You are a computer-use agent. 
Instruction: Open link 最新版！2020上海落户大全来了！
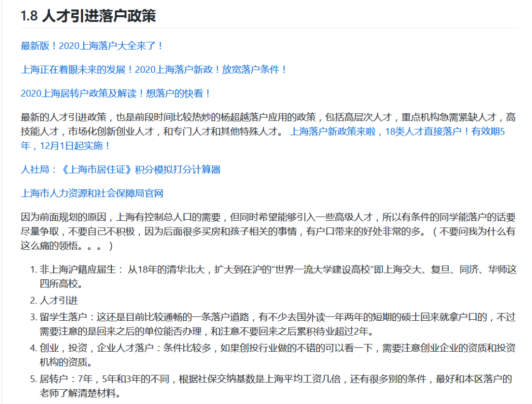pos(92,46)
